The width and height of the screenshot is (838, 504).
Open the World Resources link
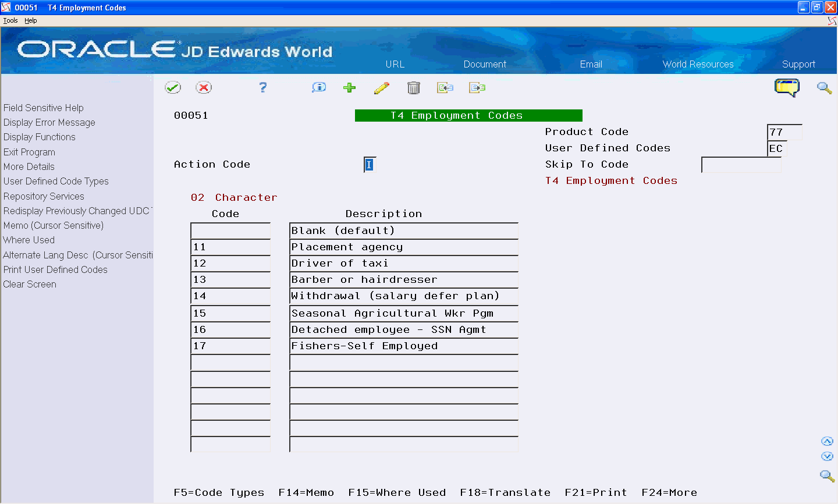coord(698,64)
